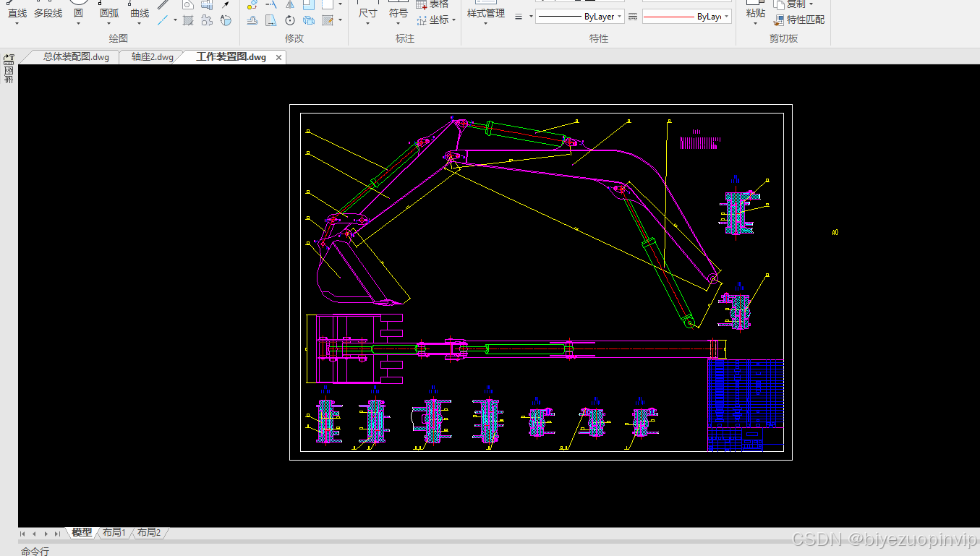Screen dimensions: 980x556
Task: Open the 坐标 dropdown arrow
Action: [x=453, y=20]
